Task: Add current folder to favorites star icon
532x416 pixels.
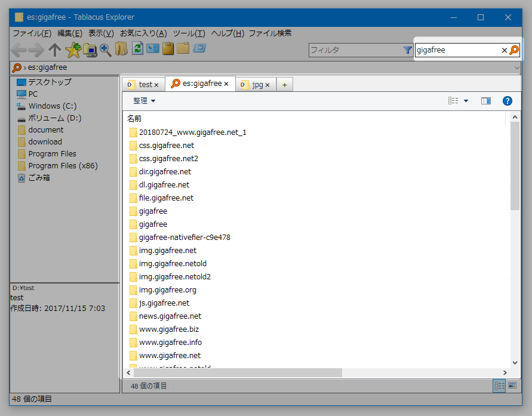Action: click(73, 50)
